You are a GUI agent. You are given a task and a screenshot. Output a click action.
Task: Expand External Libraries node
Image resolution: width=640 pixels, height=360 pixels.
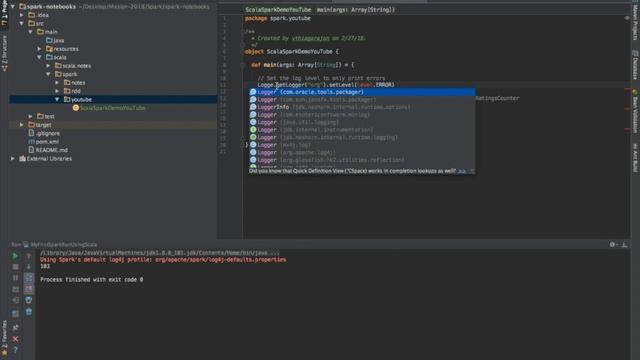[x=13, y=159]
